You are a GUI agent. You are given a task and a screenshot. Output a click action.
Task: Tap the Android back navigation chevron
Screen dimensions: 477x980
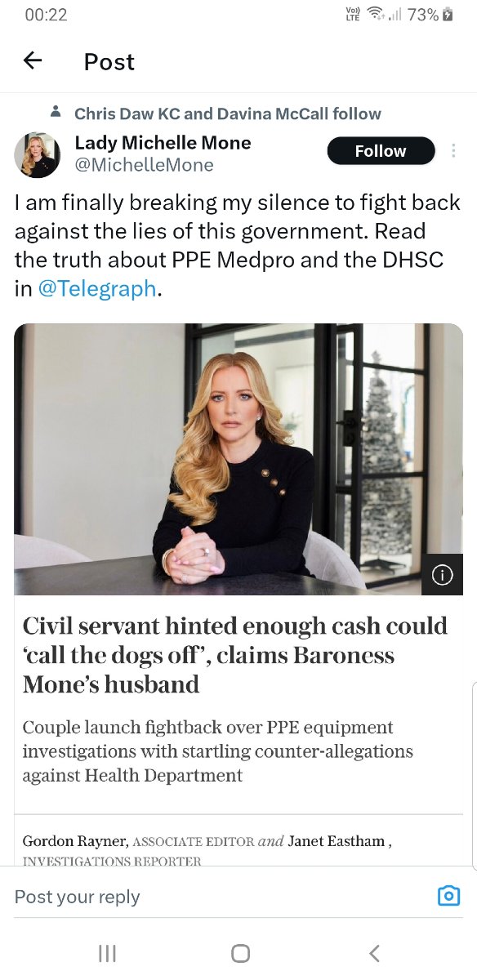(374, 953)
